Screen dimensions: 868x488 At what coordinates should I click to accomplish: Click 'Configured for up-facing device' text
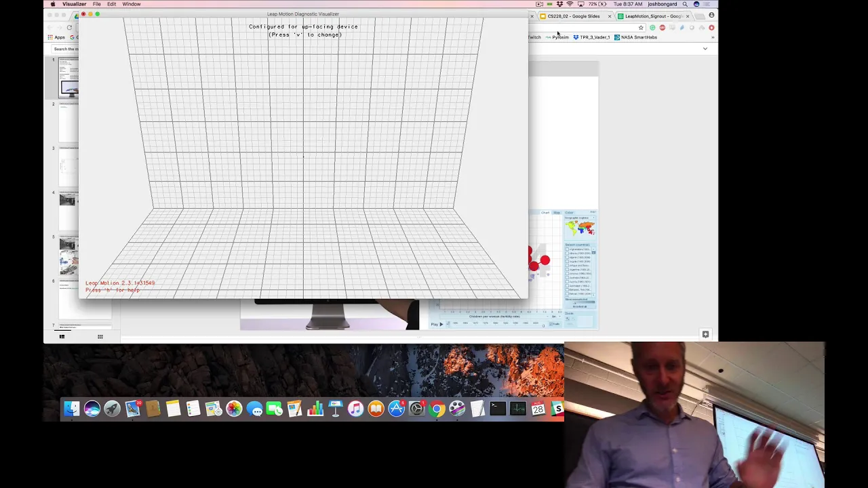tap(303, 26)
